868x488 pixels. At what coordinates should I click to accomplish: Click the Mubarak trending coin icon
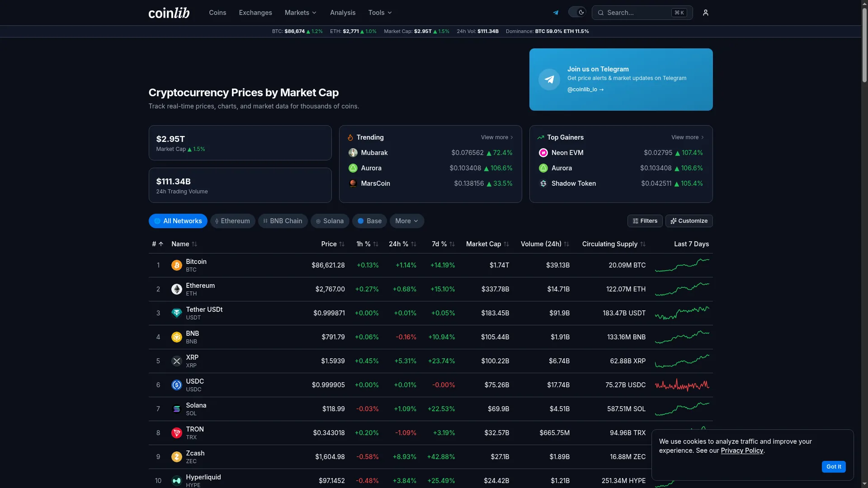point(353,153)
